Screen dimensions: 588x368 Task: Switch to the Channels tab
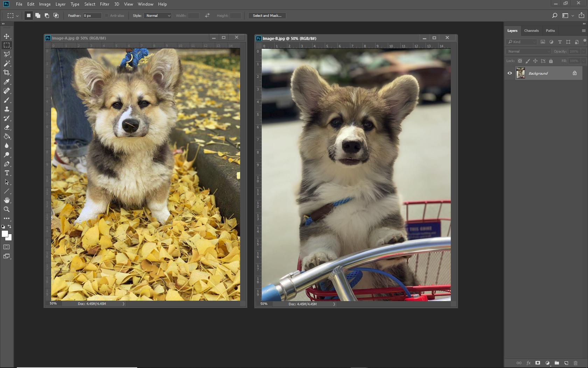[x=531, y=30]
